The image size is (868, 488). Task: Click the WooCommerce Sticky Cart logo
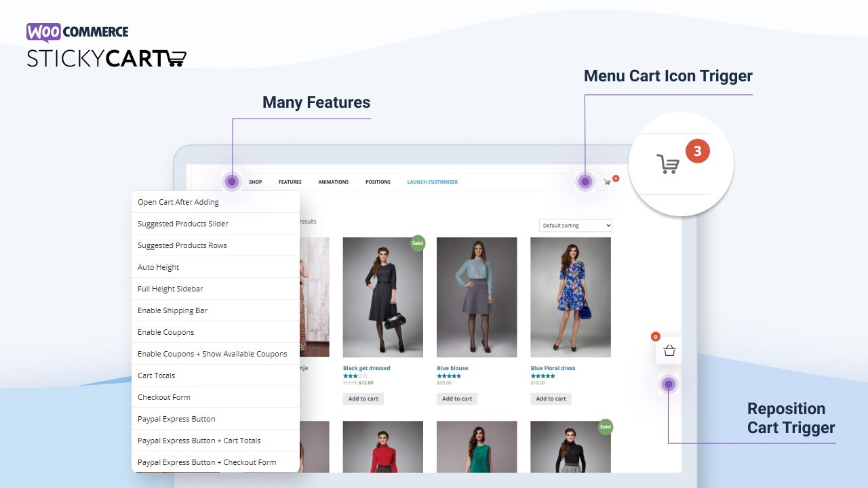pos(106,45)
